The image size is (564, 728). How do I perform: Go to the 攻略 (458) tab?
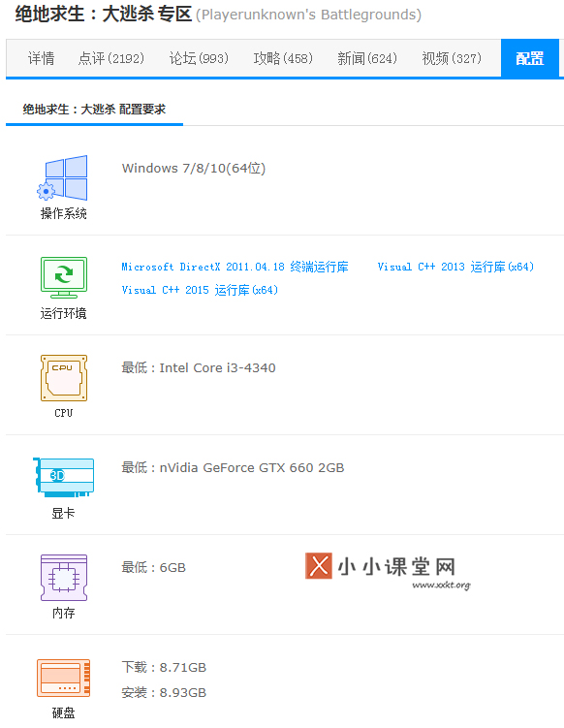click(283, 58)
